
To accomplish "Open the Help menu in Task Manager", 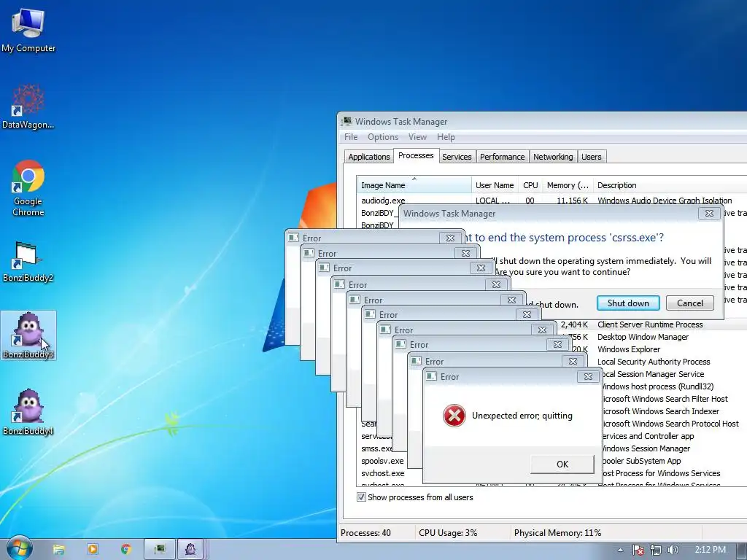I will pyautogui.click(x=446, y=137).
